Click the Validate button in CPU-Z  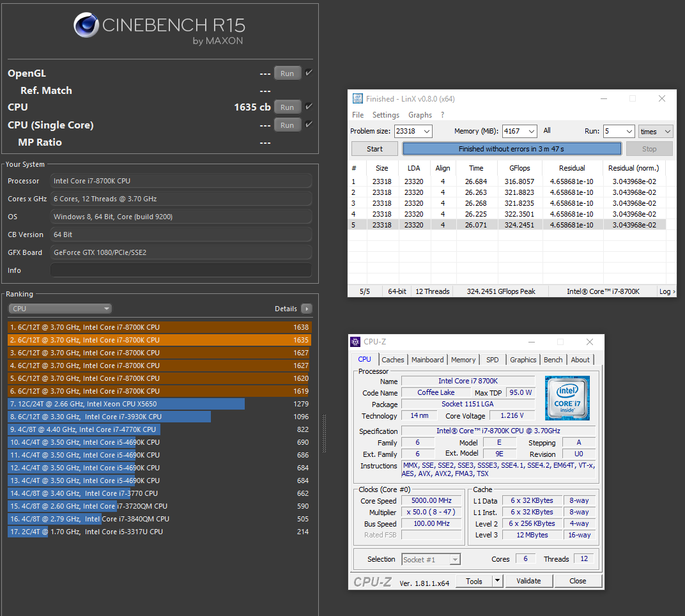tap(528, 581)
